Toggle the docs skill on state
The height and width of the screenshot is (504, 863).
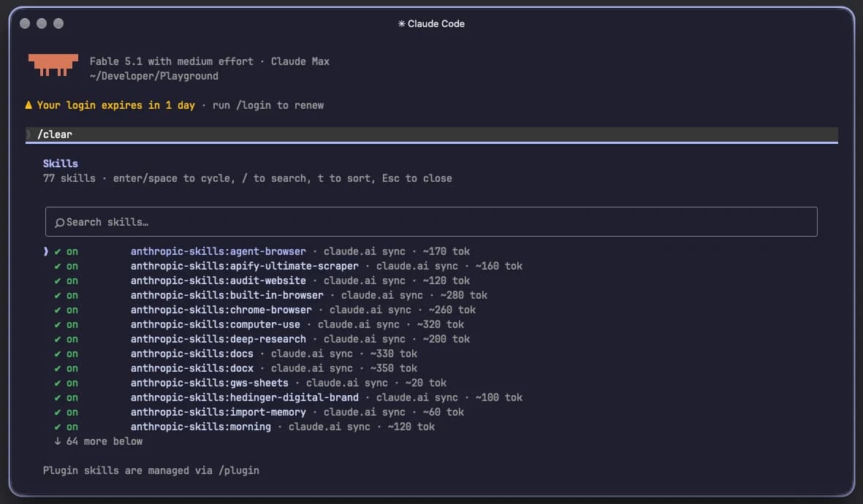[x=66, y=354]
